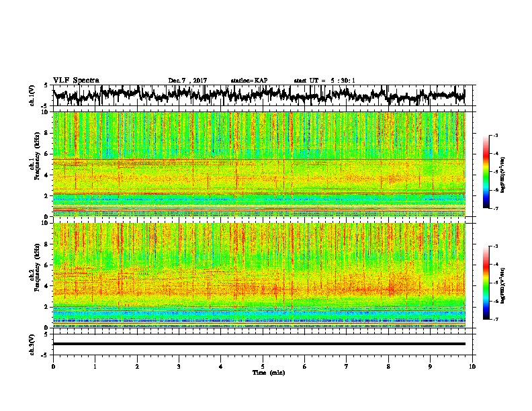Viewport: 532px width, 411px height.
Task: Click time axis tick label "3"
Action: (179, 367)
